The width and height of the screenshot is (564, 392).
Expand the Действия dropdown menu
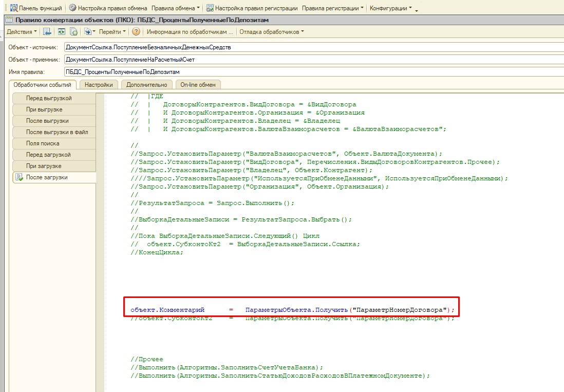click(x=22, y=32)
